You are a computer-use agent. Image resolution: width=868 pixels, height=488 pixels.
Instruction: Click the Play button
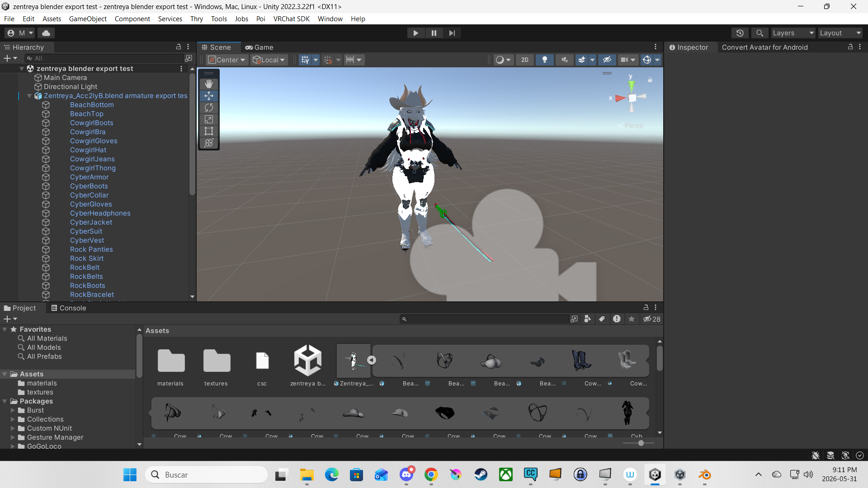click(415, 33)
